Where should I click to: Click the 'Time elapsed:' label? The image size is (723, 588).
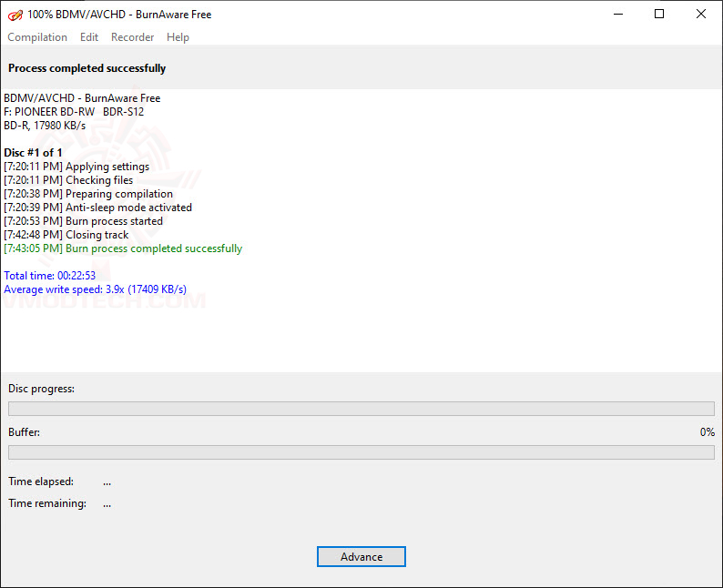coord(41,482)
